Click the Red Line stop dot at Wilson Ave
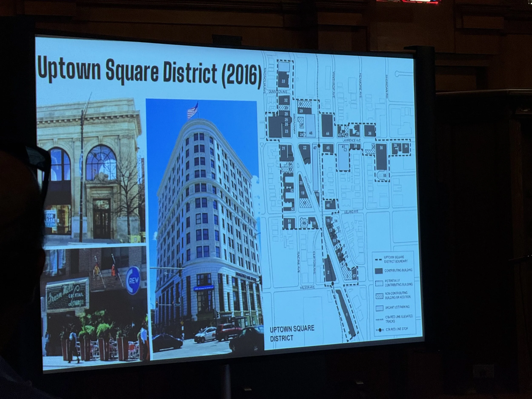The height and width of the screenshot is (399, 532). pos(333,284)
